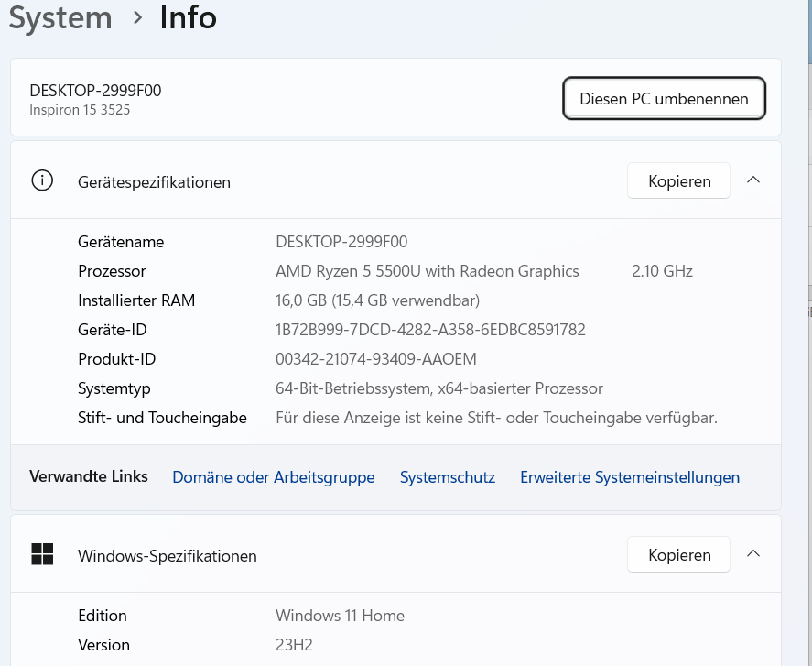Viewport: 812px width, 666px height.
Task: Select the 2.10 GHz clock speed
Action: pyautogui.click(x=663, y=271)
